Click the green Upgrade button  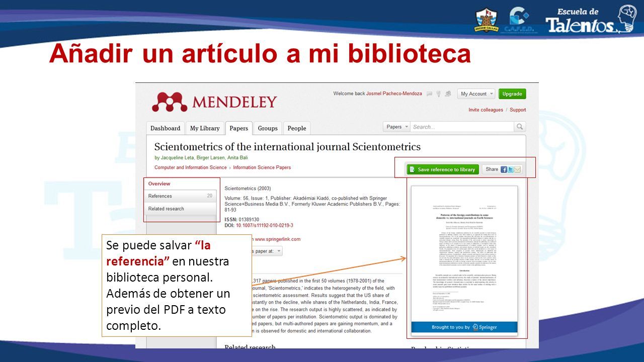pos(512,94)
